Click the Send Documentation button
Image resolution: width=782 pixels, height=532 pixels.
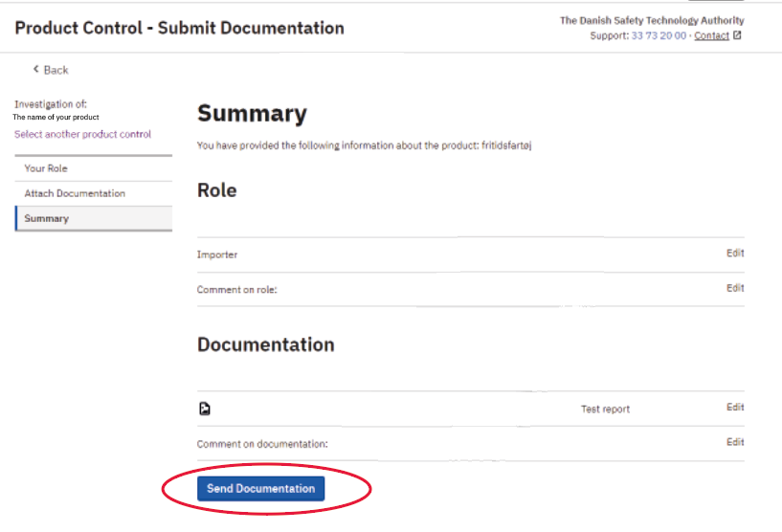[x=261, y=488]
